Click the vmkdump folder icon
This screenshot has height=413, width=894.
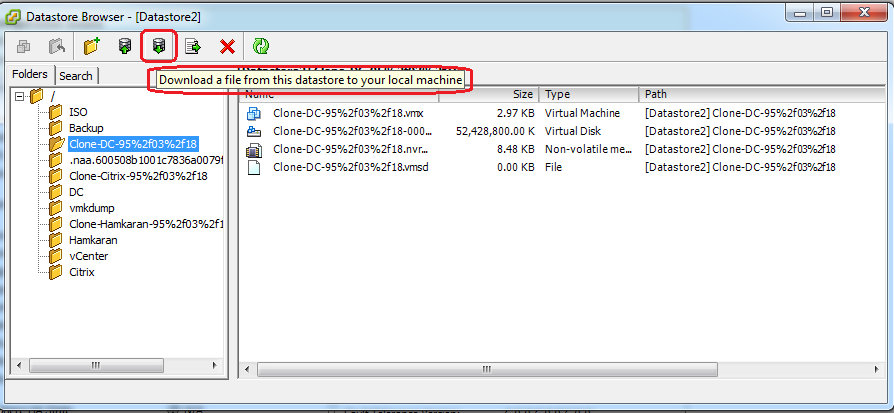click(56, 208)
